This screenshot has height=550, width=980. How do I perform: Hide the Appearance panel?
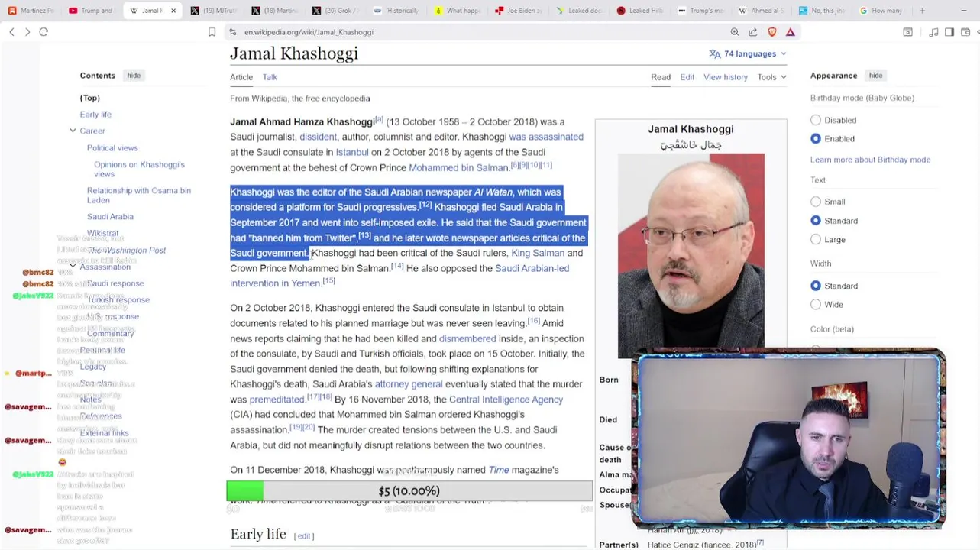[x=875, y=76]
